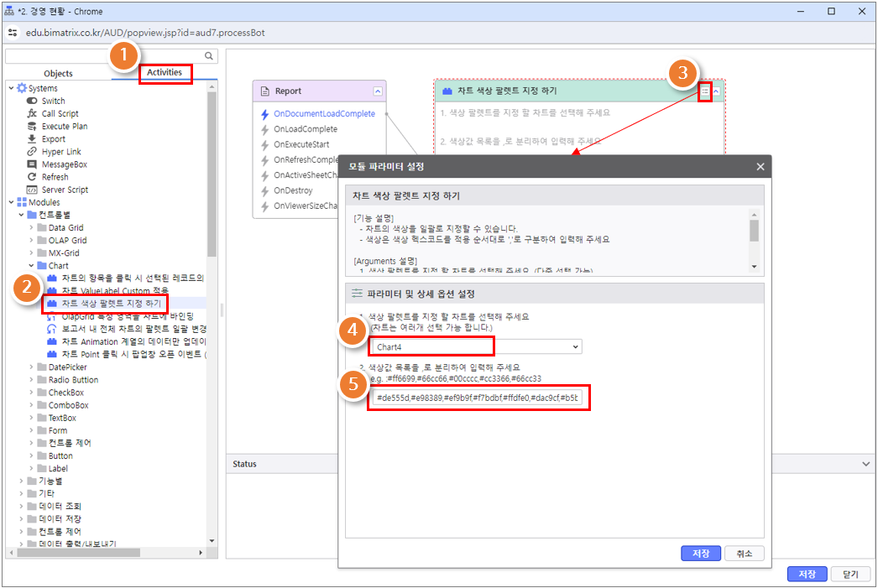Screen dimensions: 878x588
Task: Expand the Button folder
Action: [x=31, y=456]
